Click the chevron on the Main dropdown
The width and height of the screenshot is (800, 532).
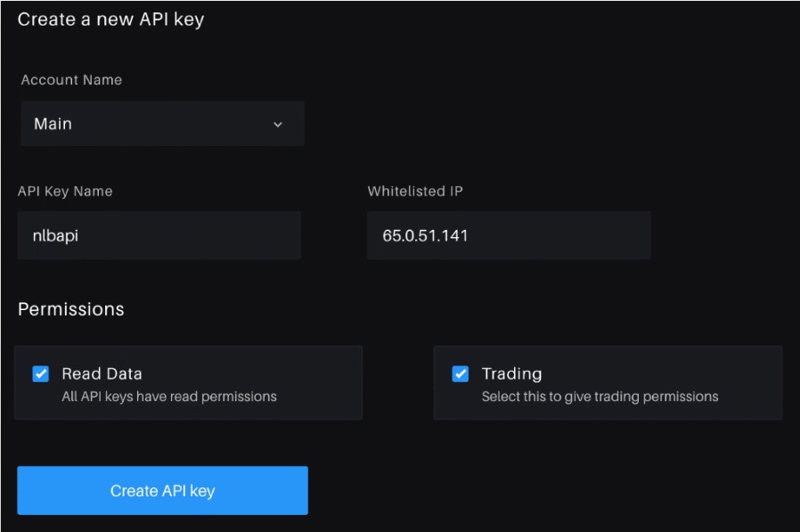click(x=277, y=124)
